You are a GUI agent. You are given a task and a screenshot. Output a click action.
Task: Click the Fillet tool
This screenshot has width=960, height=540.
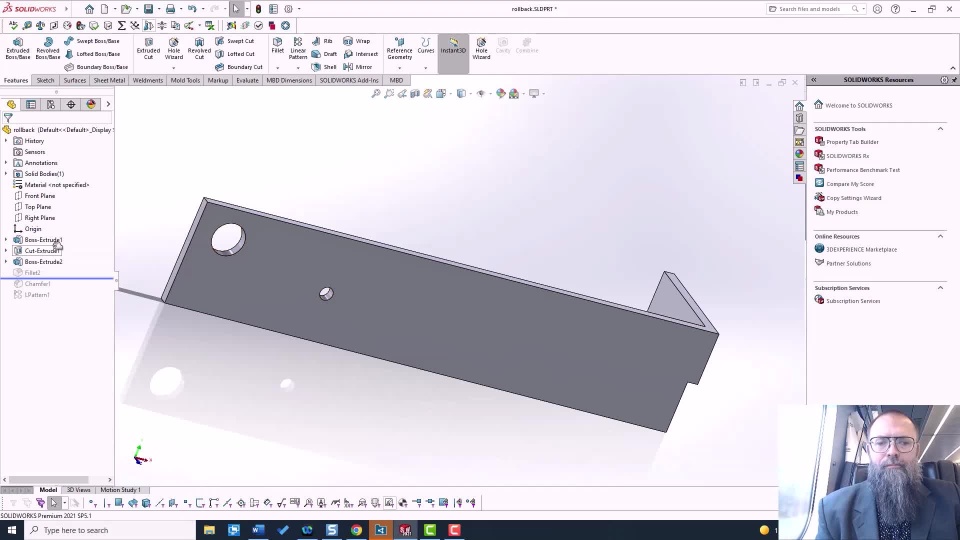point(277,45)
